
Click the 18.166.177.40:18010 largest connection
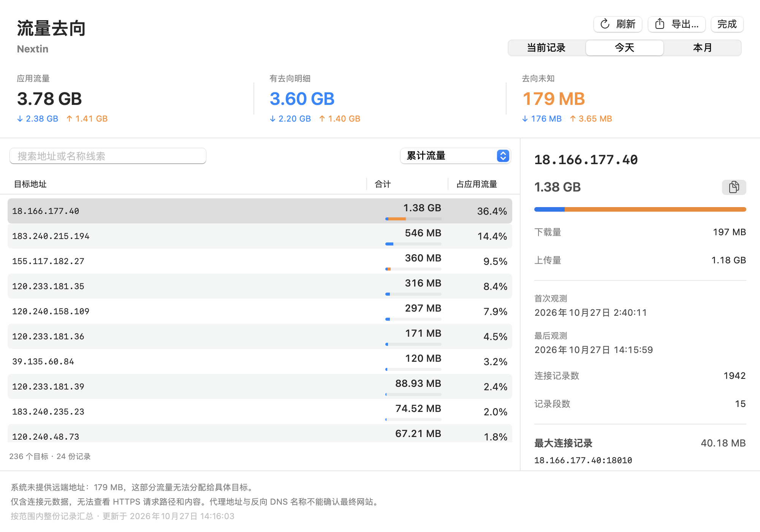583,461
